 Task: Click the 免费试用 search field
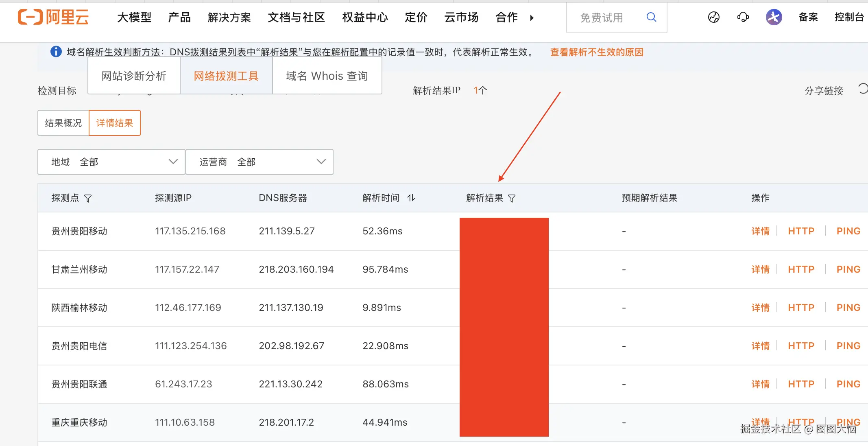(x=602, y=17)
